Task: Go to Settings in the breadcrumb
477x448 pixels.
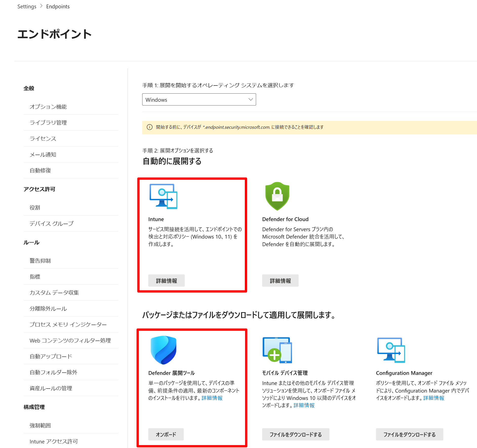Action: click(27, 7)
